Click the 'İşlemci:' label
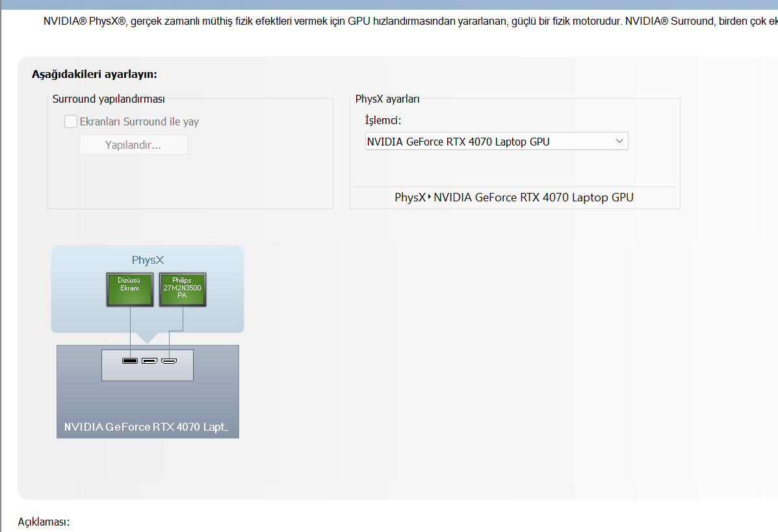The width and height of the screenshot is (778, 532). tap(383, 120)
